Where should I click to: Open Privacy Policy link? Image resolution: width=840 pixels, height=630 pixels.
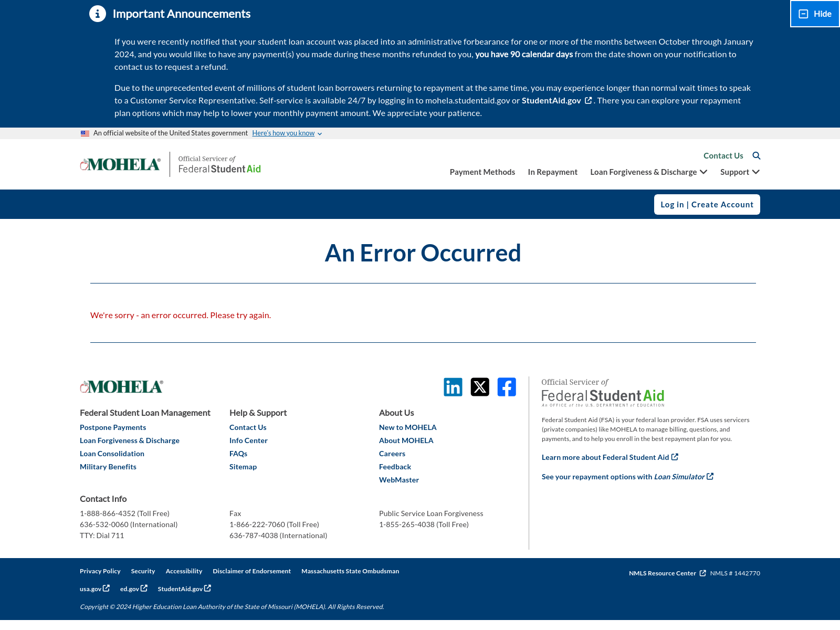click(100, 571)
